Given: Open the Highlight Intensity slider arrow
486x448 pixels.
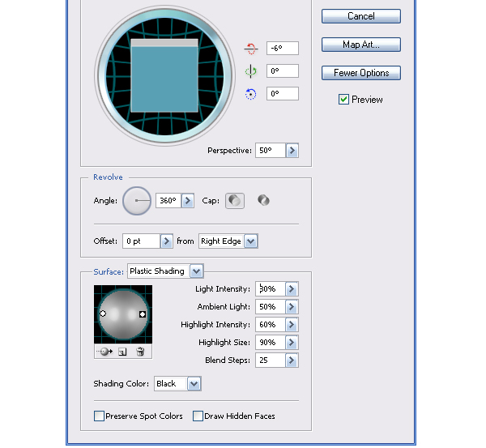Looking at the screenshot, I should click(292, 325).
